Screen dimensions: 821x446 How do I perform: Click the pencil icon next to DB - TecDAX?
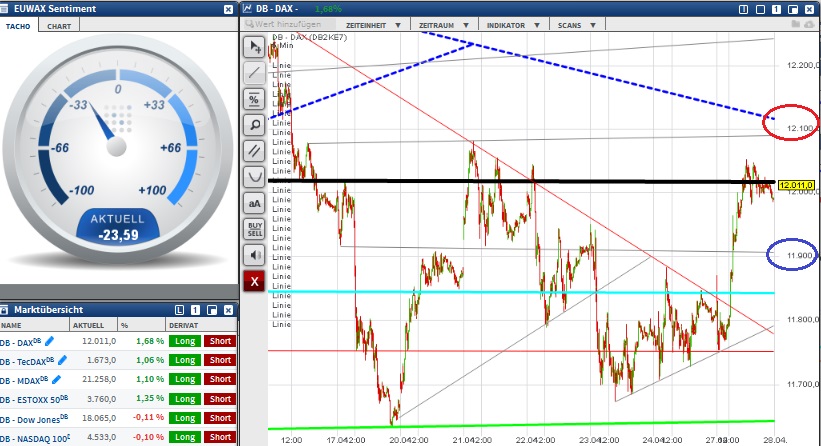(x=62, y=360)
